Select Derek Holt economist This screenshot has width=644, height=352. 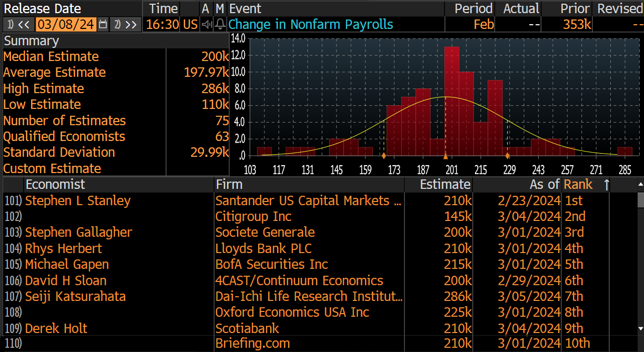point(56,328)
